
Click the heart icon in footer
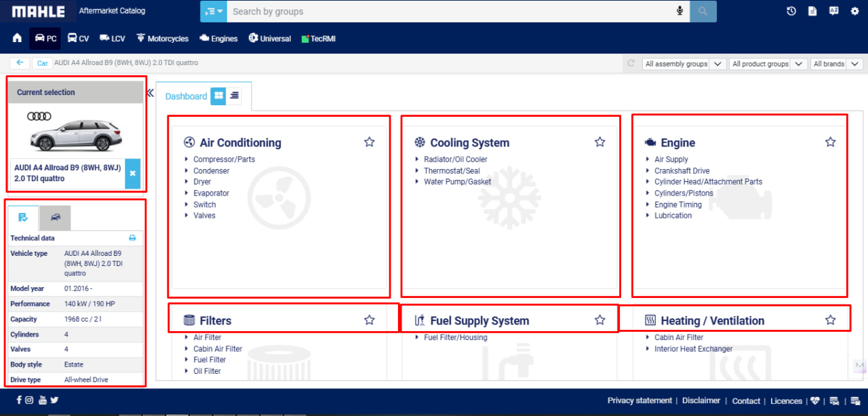pos(815,401)
